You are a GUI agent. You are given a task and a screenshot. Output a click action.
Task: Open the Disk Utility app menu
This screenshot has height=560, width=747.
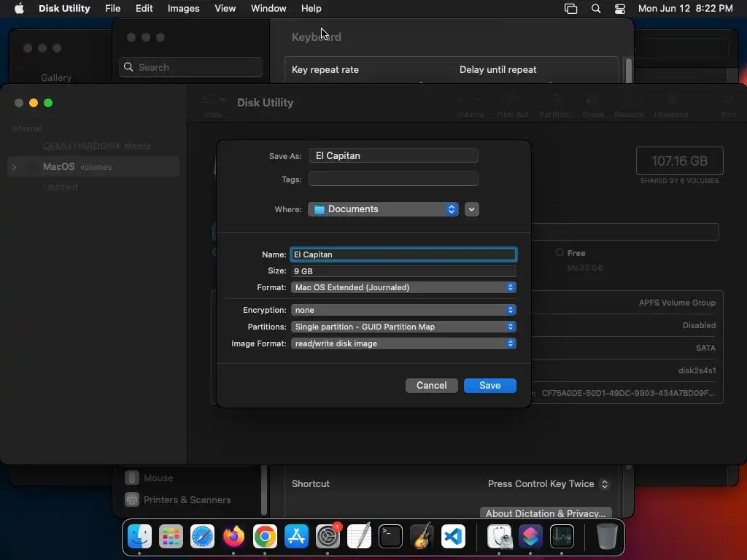(64, 9)
